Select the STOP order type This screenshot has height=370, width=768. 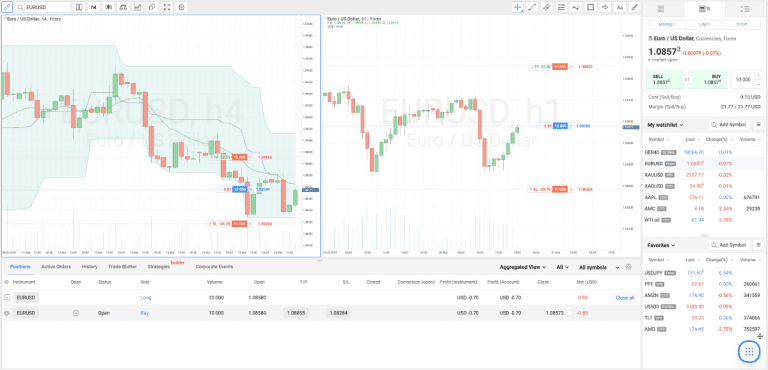[x=742, y=25]
